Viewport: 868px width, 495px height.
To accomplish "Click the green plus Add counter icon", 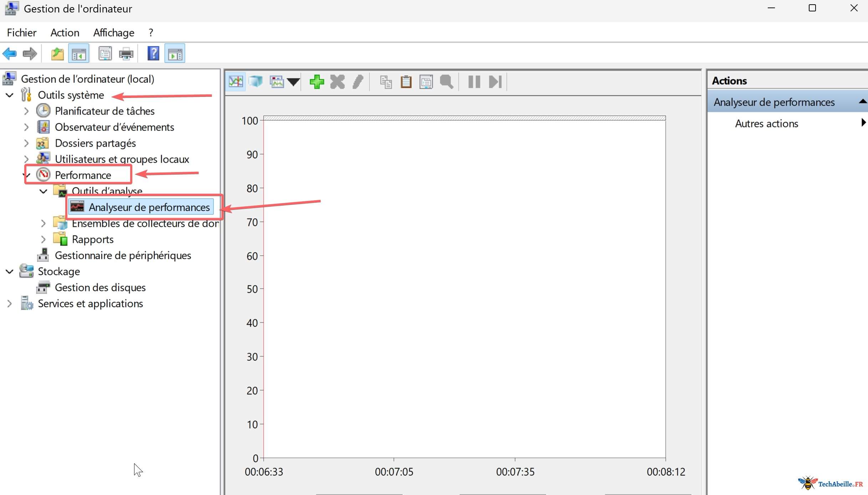I will (x=316, y=82).
